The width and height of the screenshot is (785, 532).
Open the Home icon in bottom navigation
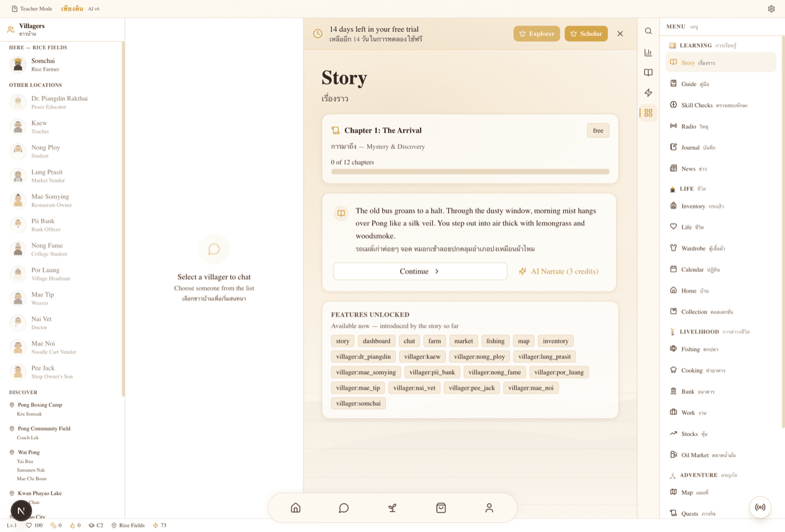pyautogui.click(x=295, y=507)
